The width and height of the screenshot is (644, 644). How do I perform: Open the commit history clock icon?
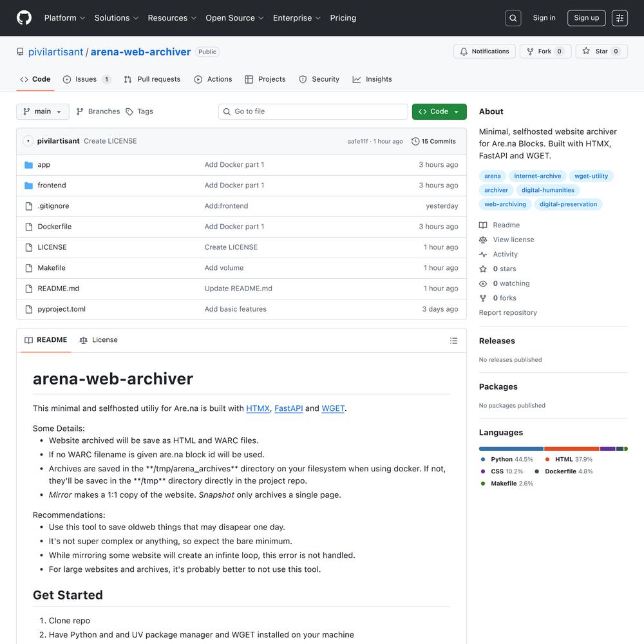tap(415, 141)
